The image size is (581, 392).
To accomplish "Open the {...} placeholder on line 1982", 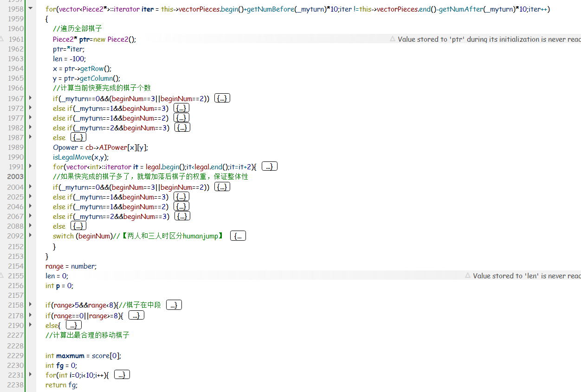I will 182,128.
